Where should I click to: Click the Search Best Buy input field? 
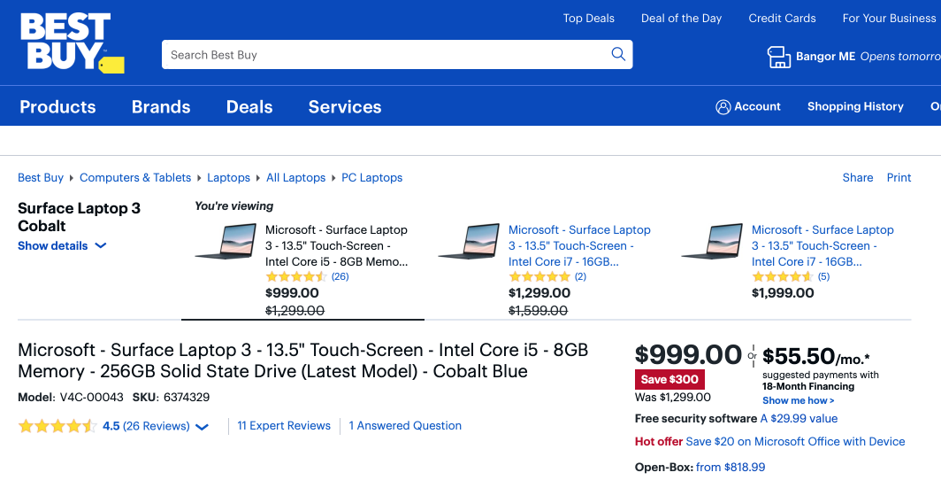tap(385, 55)
